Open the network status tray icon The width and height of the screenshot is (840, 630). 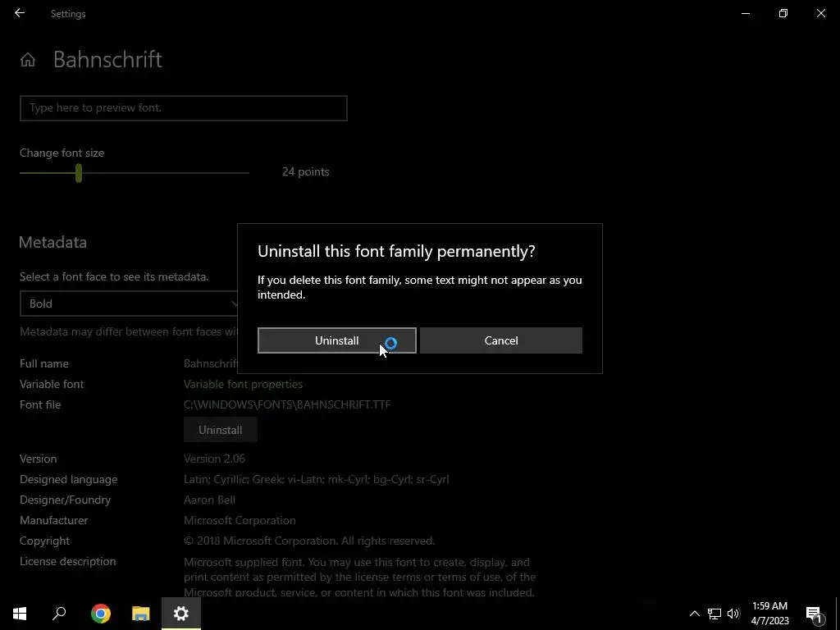[x=714, y=614]
